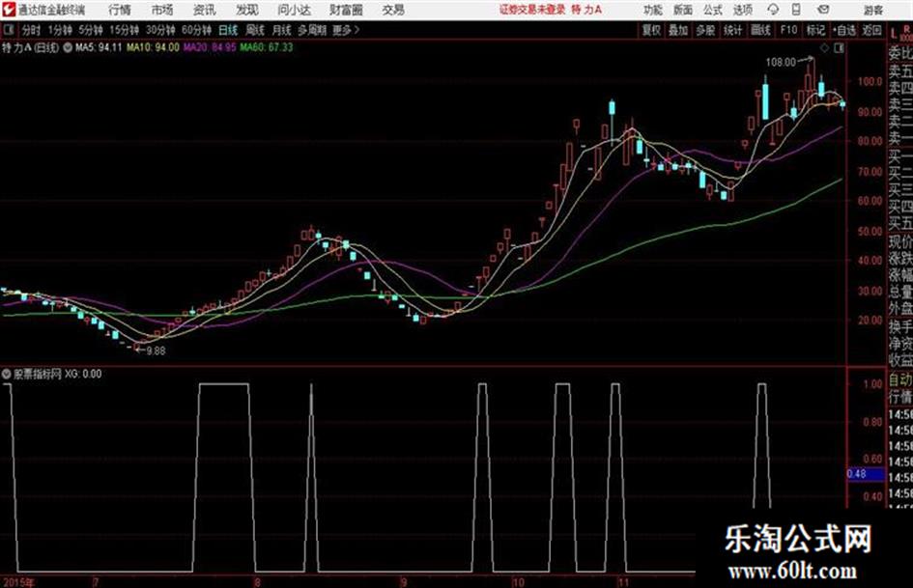Viewport: 913px width, 588px height.
Task: Open the F10 company info button
Action: (788, 30)
